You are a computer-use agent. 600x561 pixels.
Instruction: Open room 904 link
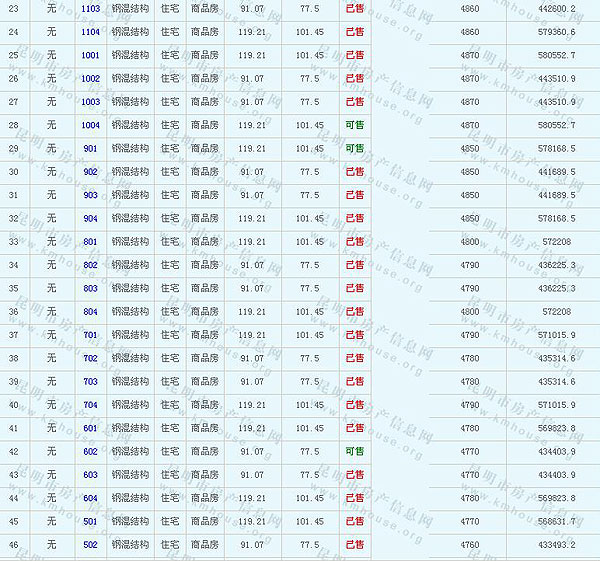click(90, 218)
